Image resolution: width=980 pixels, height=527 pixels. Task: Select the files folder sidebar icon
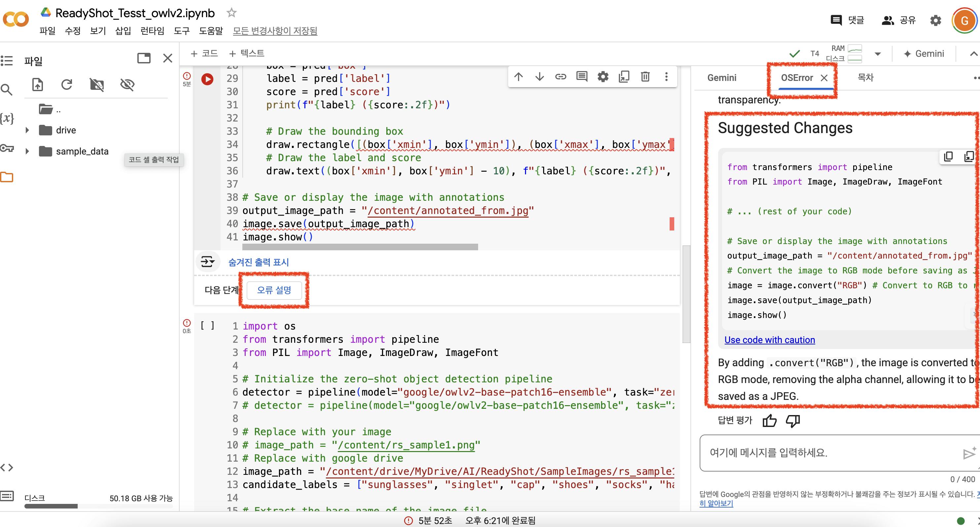(7, 177)
